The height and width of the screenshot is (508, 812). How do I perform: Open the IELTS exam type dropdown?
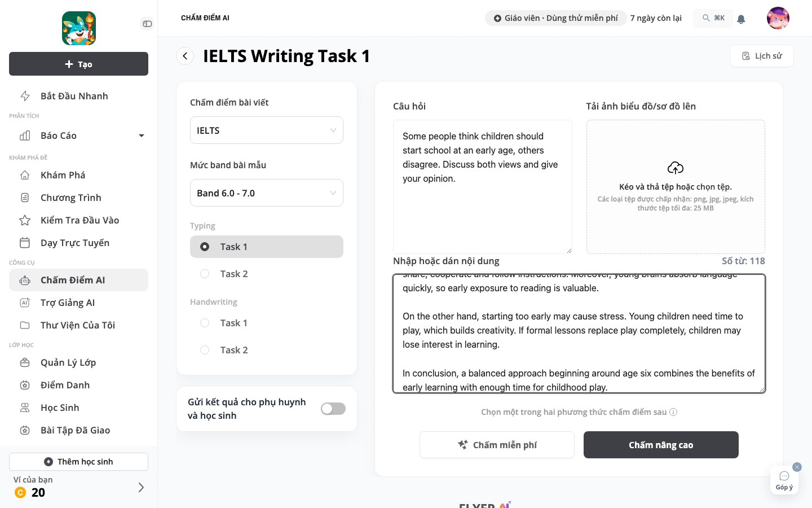point(267,130)
